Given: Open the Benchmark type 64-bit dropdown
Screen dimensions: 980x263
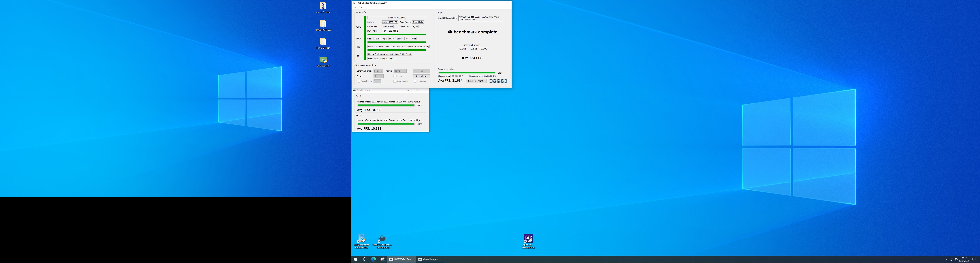Looking at the screenshot, I should click(x=378, y=71).
